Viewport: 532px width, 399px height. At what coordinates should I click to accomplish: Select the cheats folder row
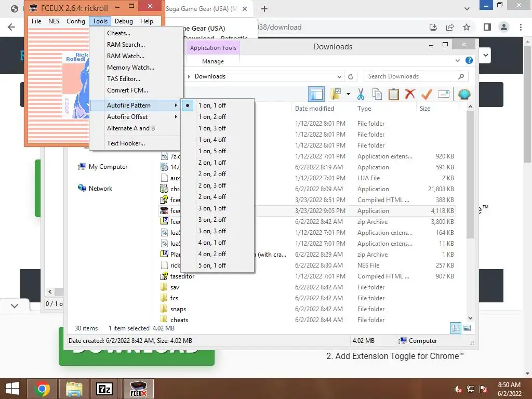coord(307,320)
